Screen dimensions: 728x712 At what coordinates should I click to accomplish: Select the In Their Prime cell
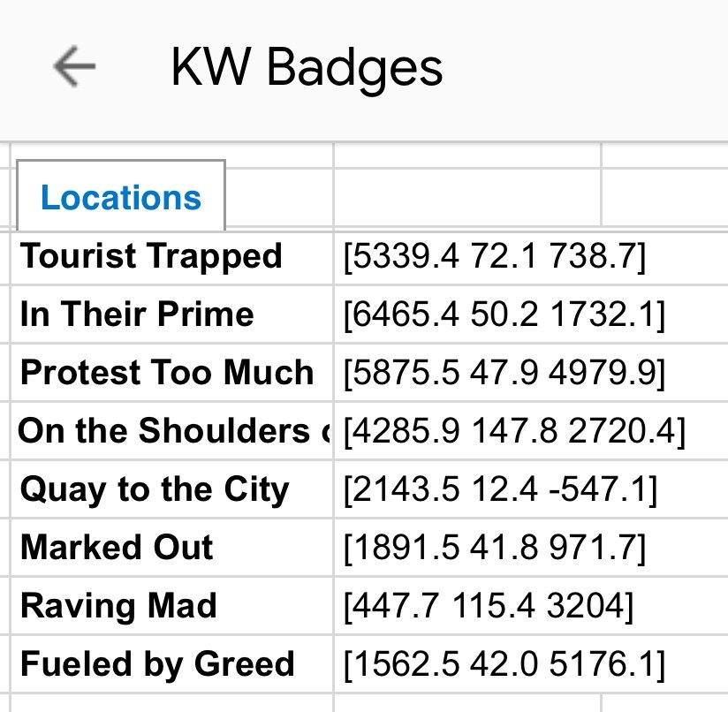coord(171,314)
